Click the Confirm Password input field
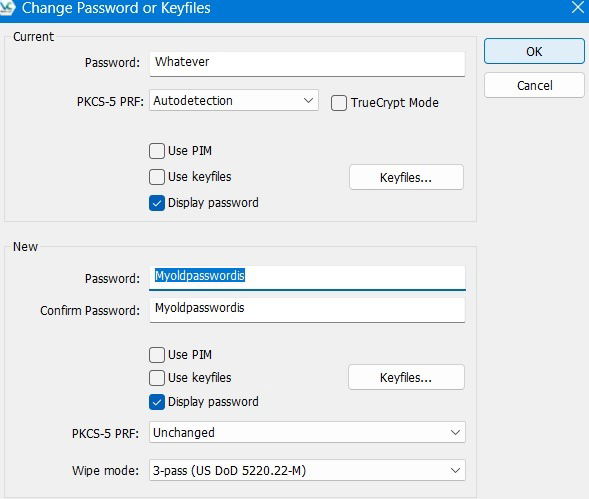 [x=307, y=310]
